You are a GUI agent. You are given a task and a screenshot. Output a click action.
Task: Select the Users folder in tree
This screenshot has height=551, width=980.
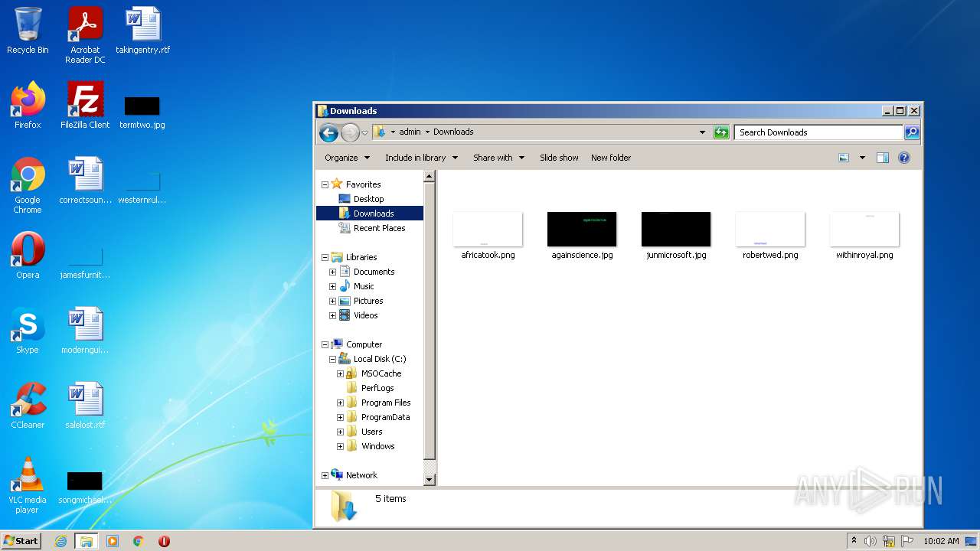click(371, 432)
